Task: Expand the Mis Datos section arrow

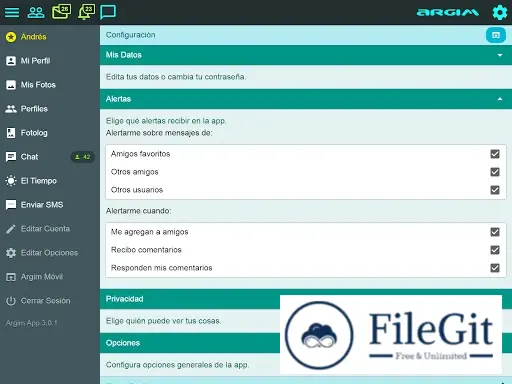Action: pos(500,55)
